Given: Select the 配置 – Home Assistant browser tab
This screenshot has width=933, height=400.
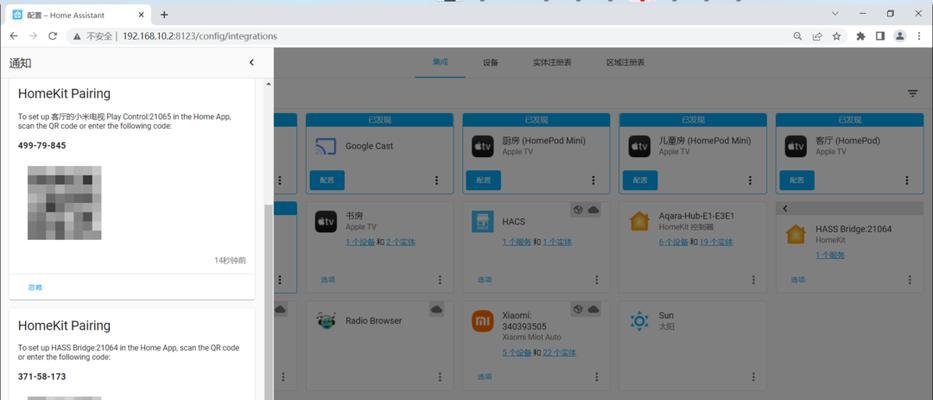Looking at the screenshot, I should (79, 15).
